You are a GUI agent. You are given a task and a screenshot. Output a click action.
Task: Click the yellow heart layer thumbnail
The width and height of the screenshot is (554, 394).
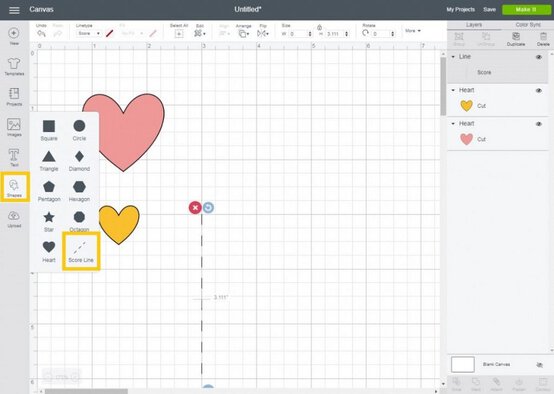click(x=466, y=105)
